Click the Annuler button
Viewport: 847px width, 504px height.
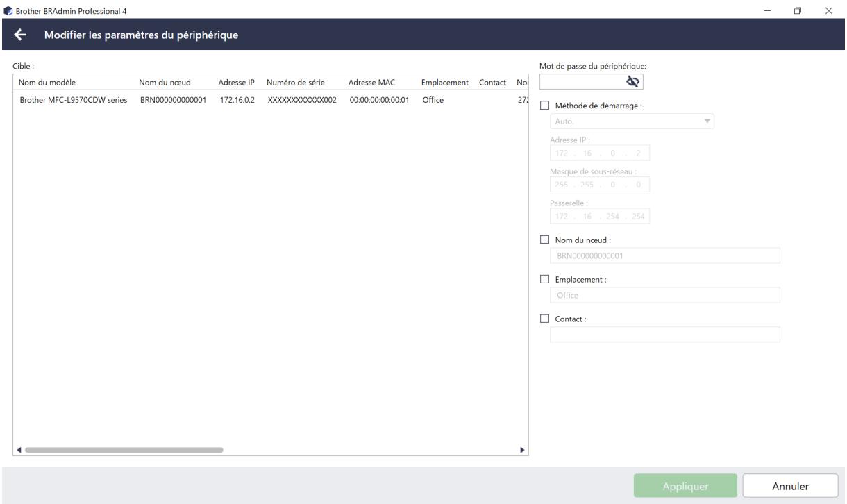click(x=790, y=487)
